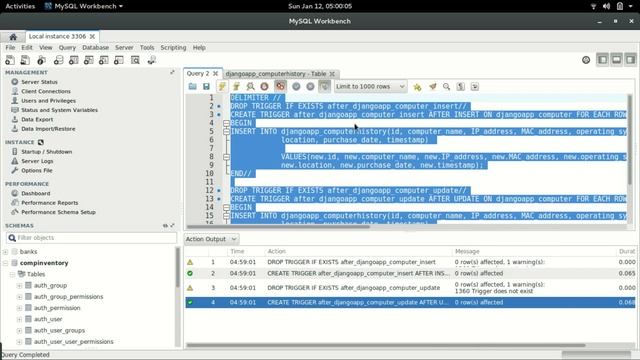Click the create function icon
This screenshot has width=640, height=360.
pos(119,60)
